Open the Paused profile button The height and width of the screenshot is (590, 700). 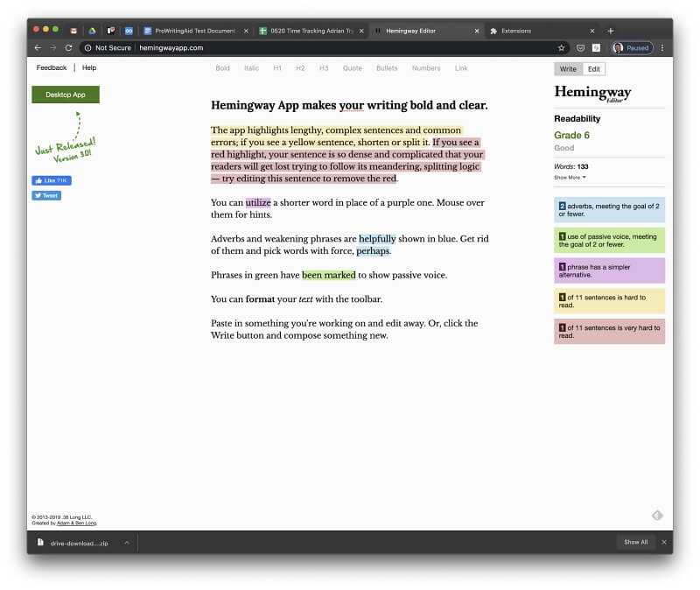632,48
